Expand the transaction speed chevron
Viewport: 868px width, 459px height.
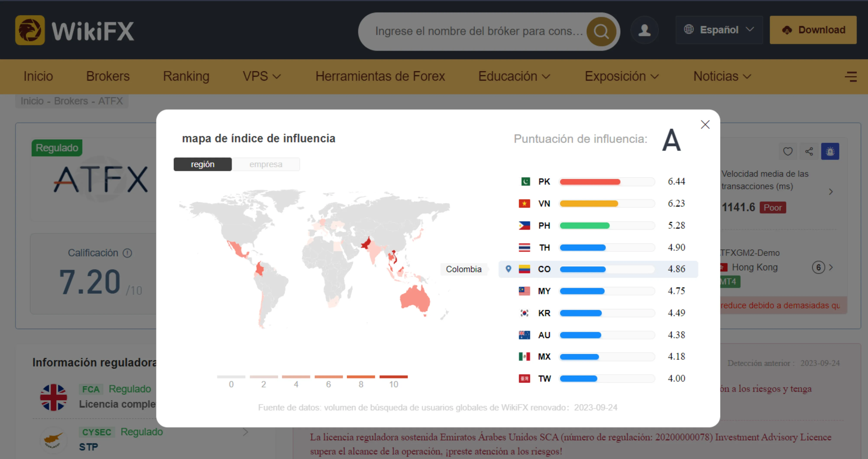click(831, 192)
